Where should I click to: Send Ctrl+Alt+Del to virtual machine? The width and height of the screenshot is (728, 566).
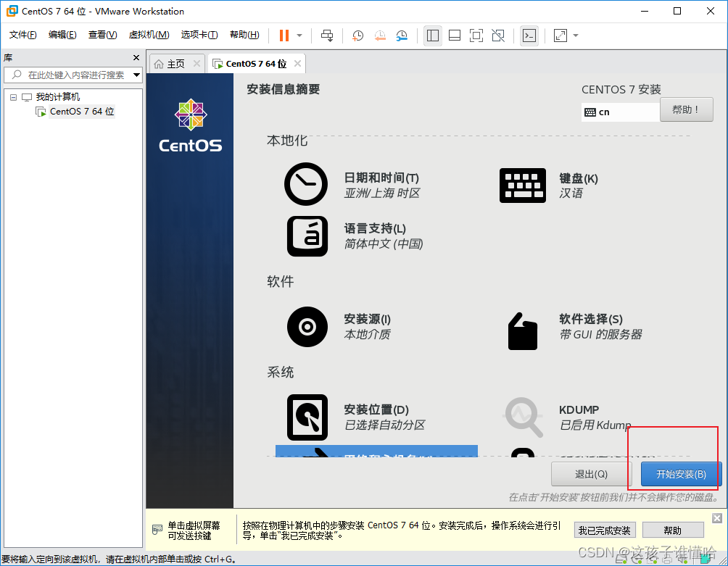click(x=327, y=36)
